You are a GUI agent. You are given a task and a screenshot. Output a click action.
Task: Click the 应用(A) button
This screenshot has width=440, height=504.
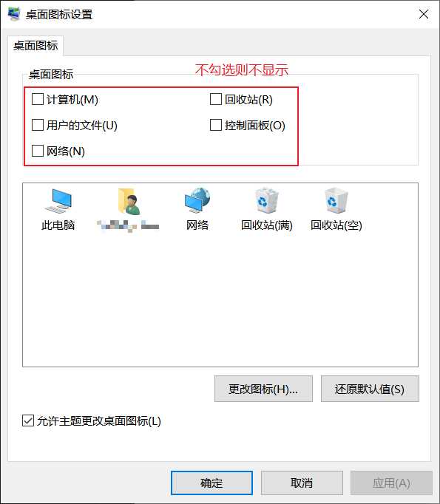coord(391,483)
